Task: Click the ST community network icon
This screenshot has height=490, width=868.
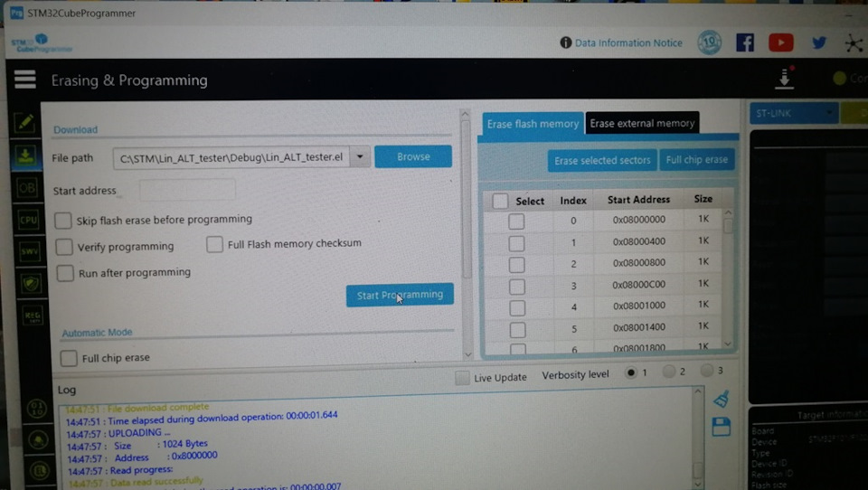Action: click(854, 43)
